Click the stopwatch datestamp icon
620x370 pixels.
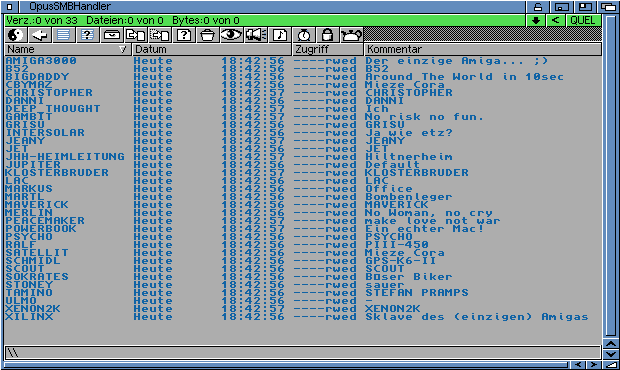304,35
